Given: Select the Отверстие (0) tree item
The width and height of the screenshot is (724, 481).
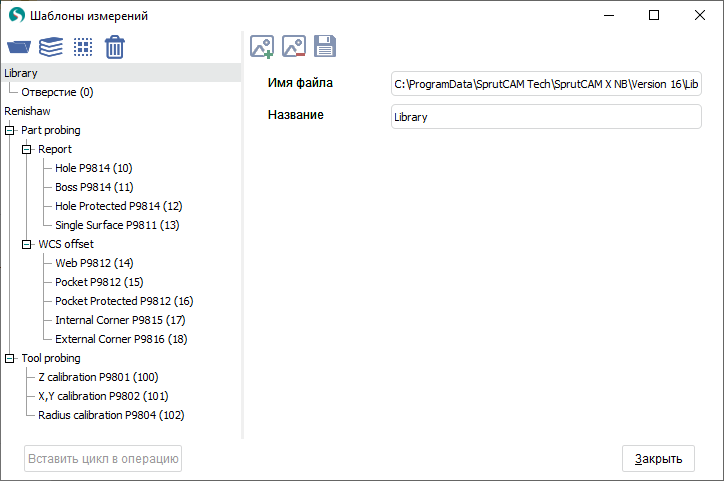Looking at the screenshot, I should (57, 92).
